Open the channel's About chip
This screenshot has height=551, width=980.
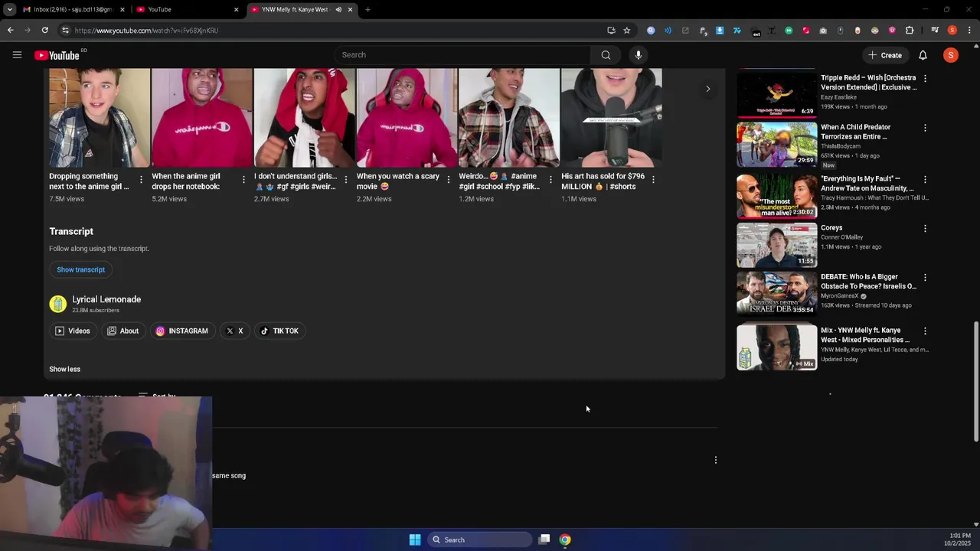point(122,331)
